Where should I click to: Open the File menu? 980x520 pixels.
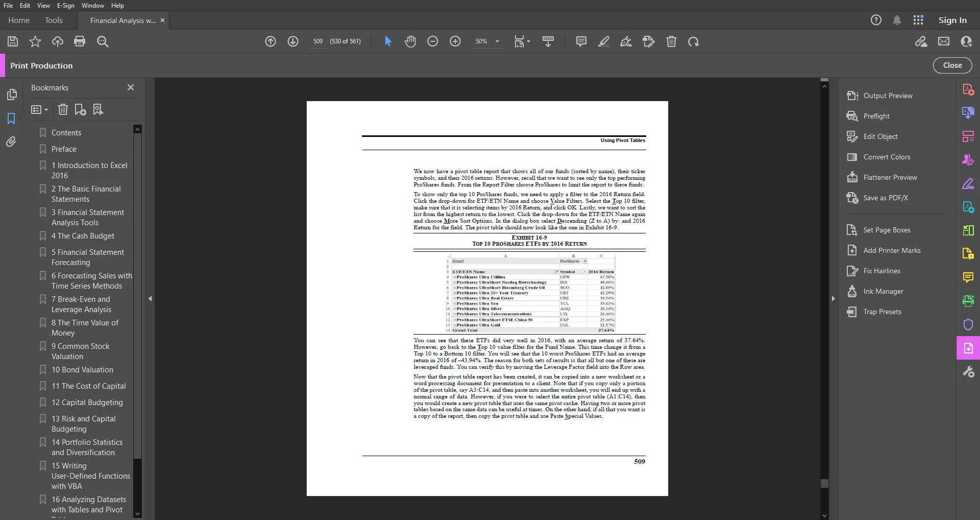[8, 5]
